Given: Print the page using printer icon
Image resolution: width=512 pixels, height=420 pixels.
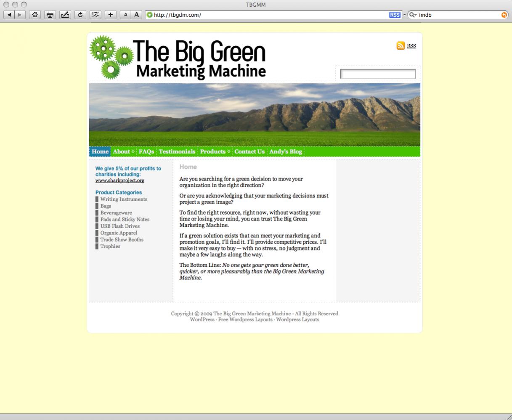Looking at the screenshot, I should (x=50, y=15).
